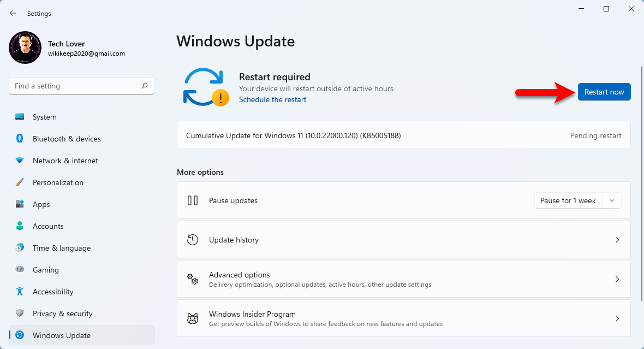Click the wikikeep2020@gmail.com account email
The image size is (644, 349).
click(x=86, y=54)
